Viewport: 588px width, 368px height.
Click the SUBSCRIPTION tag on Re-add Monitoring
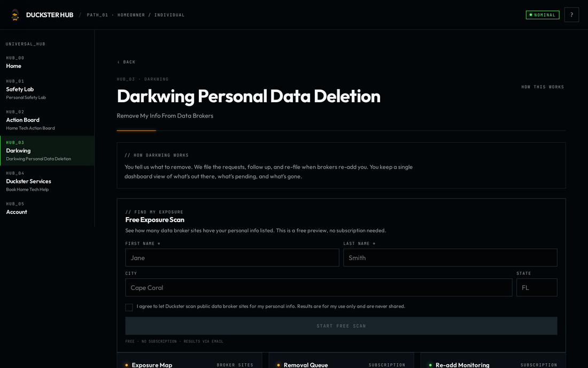(x=539, y=365)
